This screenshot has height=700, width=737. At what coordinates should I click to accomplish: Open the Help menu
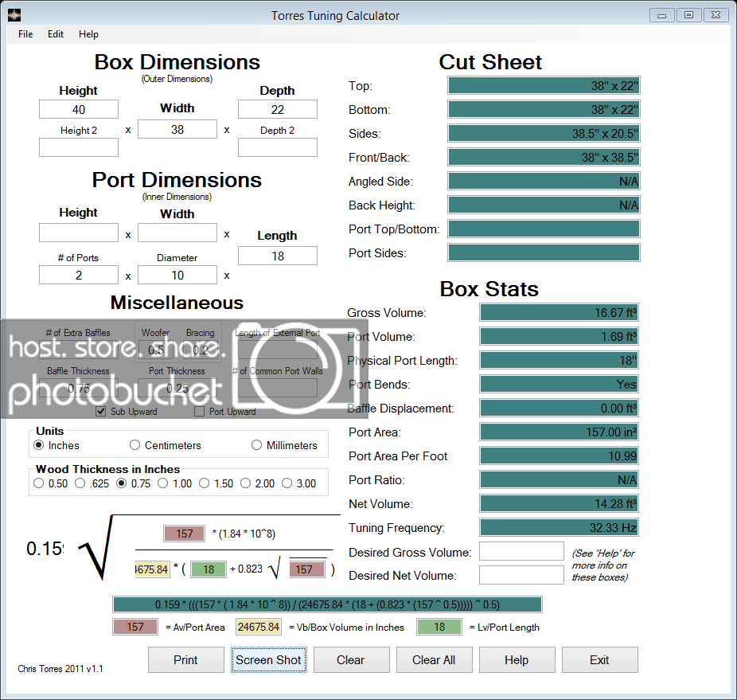[x=88, y=34]
